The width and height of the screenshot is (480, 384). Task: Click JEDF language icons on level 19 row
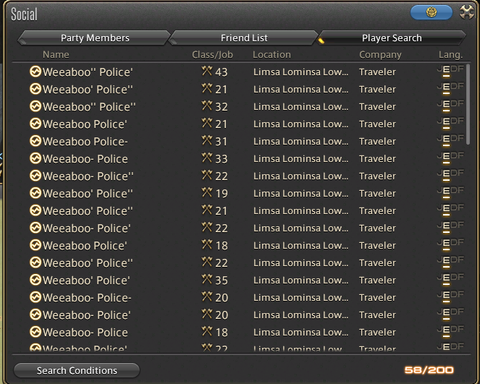(x=450, y=193)
